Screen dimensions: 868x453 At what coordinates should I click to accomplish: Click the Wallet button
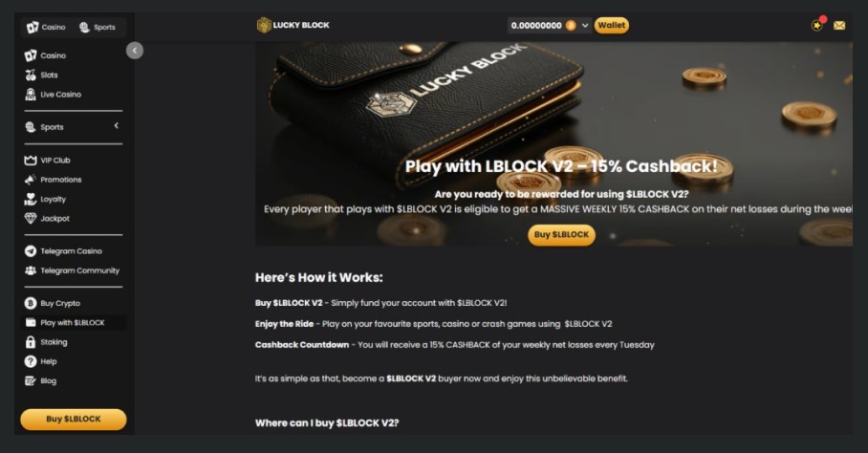pyautogui.click(x=612, y=26)
